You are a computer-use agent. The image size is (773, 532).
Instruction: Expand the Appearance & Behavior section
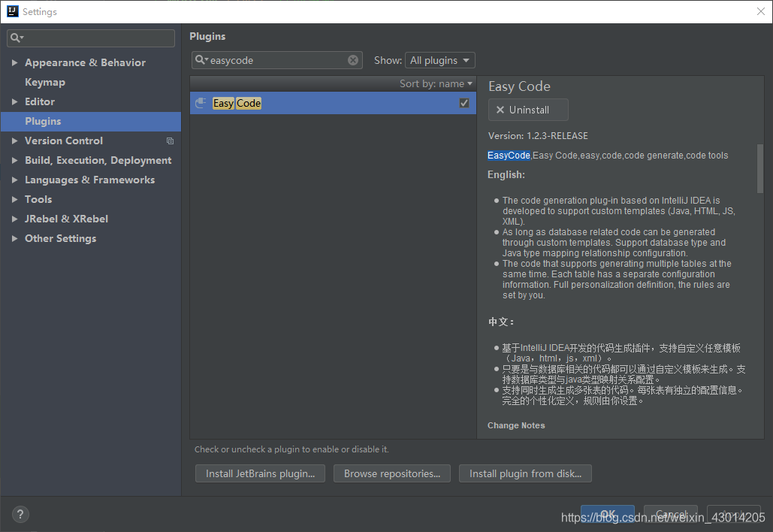[x=15, y=62]
